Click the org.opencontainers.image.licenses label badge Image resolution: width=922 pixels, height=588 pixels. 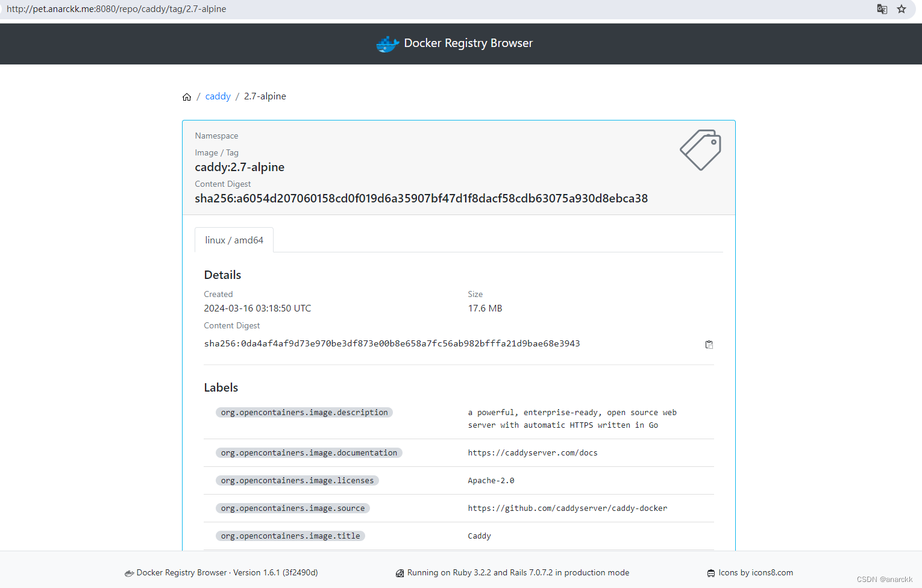click(297, 480)
